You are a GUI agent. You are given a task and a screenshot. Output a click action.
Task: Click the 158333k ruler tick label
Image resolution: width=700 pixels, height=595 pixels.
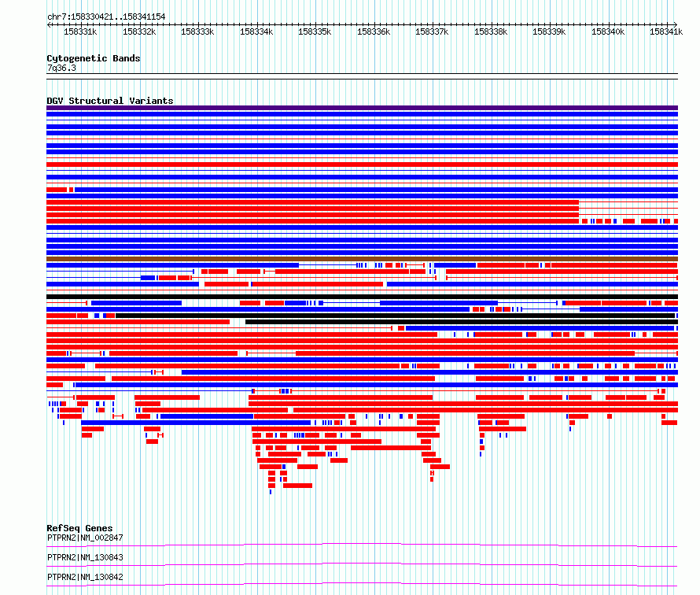pos(197,31)
